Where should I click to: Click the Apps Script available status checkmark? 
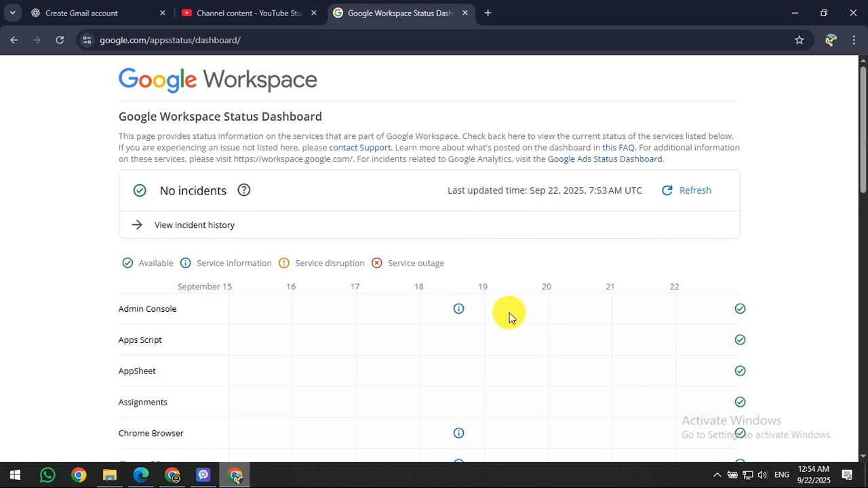[x=740, y=340]
